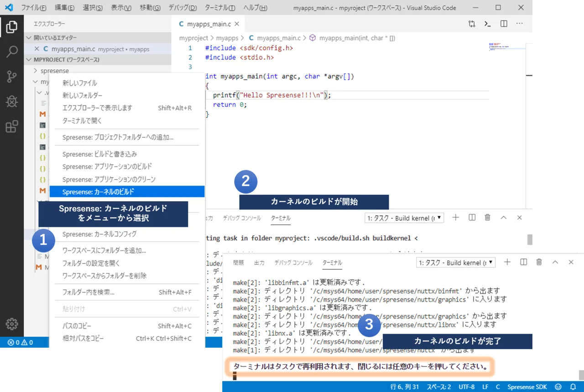The height and width of the screenshot is (392, 584).
Task: Open the Search view in the activity bar
Action: (12, 52)
